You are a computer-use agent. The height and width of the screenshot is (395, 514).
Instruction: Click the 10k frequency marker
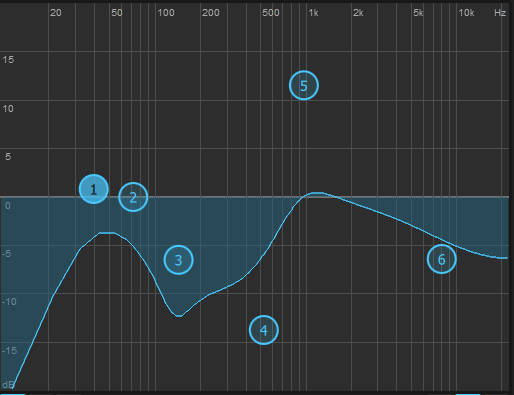pyautogui.click(x=466, y=13)
